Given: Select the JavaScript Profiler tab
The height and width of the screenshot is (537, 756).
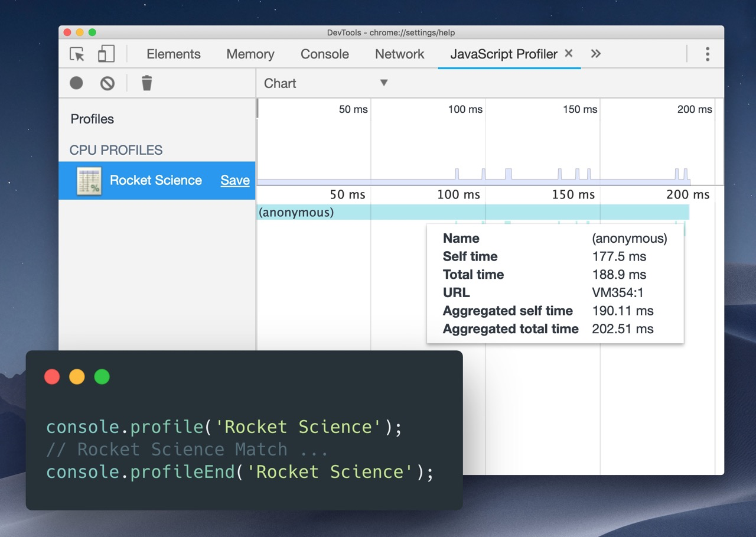Looking at the screenshot, I should (504, 54).
